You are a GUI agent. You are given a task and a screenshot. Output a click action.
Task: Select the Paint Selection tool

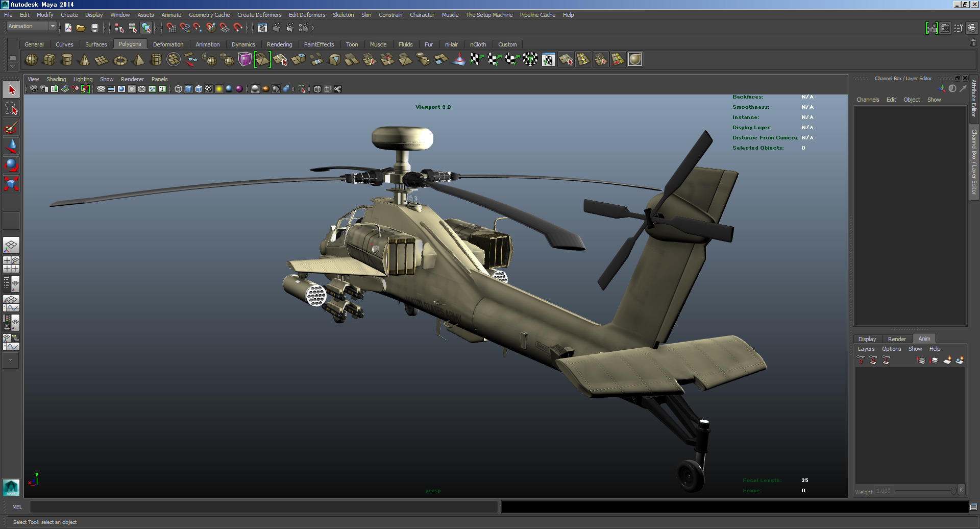(x=11, y=128)
